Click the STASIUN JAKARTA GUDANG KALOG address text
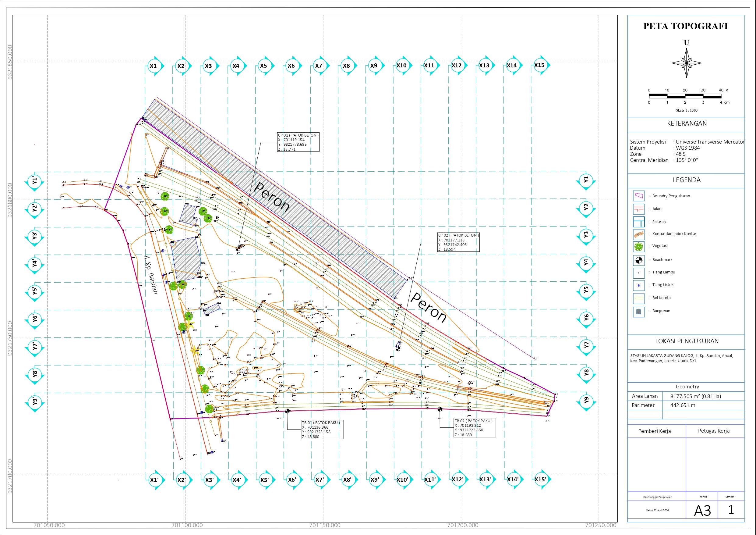The image size is (756, 535). pos(682,358)
